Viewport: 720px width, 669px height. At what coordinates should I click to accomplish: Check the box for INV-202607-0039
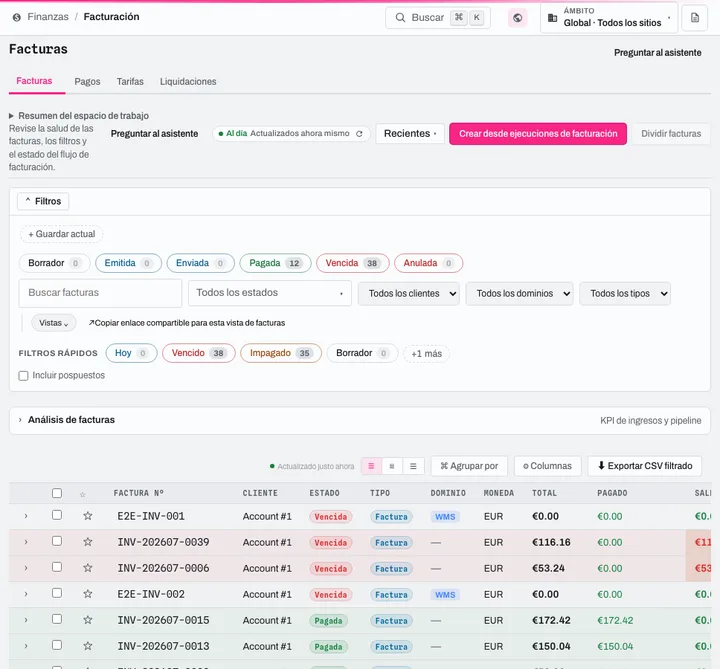57,541
